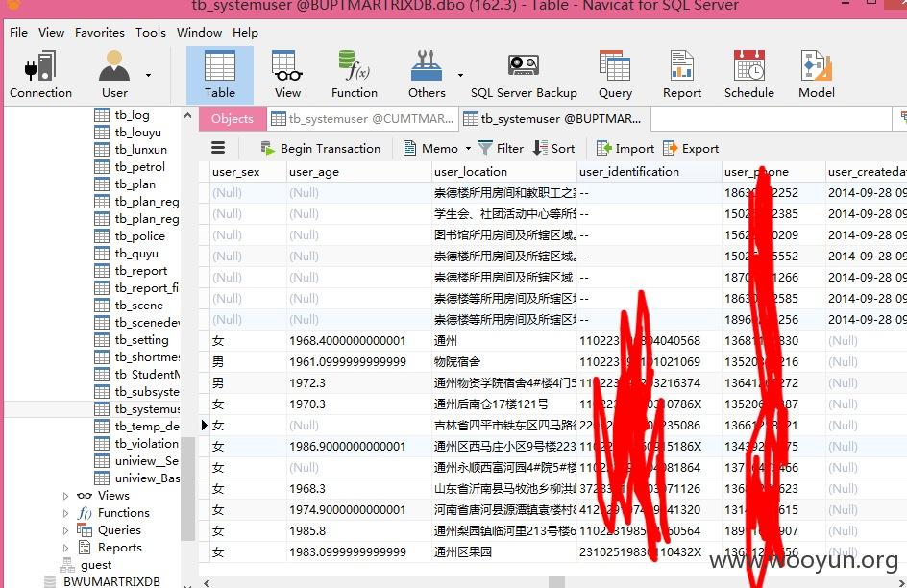Click the Filter button

coord(501,149)
